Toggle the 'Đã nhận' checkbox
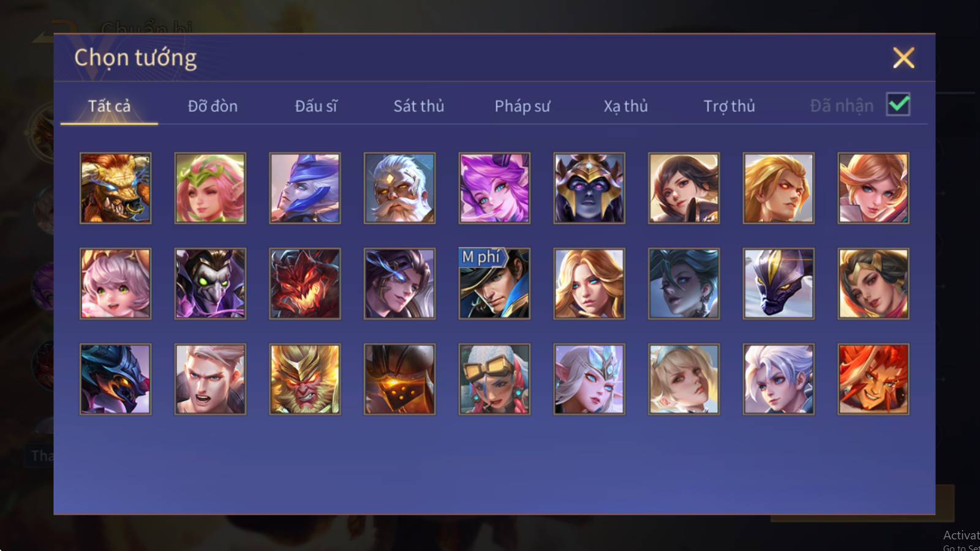980x551 pixels. pos(899,105)
